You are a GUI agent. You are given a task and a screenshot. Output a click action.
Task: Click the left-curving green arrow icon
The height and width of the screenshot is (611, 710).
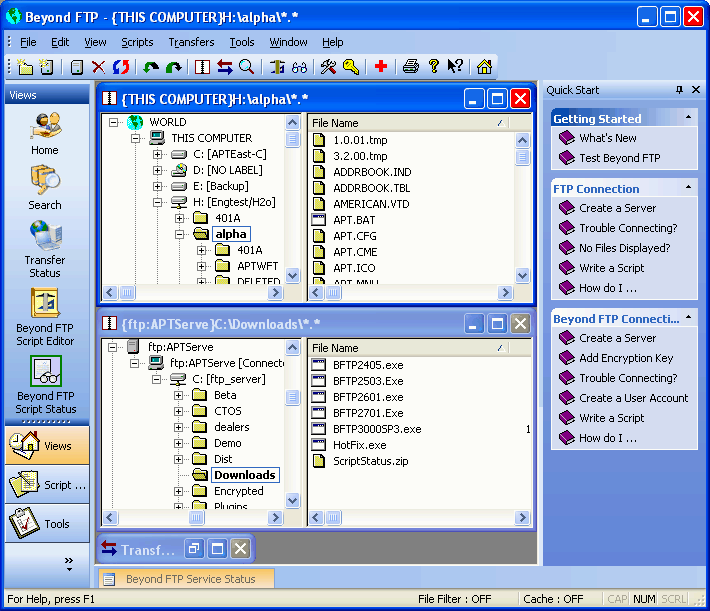point(151,67)
